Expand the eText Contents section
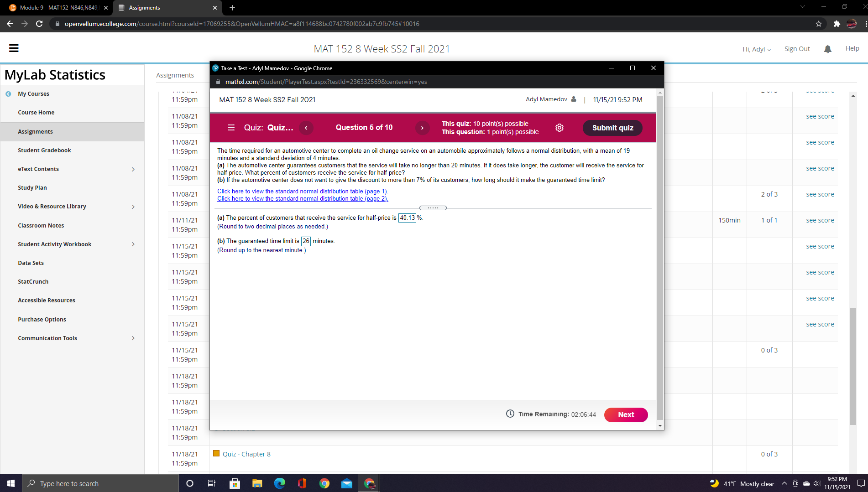Screen dimensions: 868x492 [133, 169]
